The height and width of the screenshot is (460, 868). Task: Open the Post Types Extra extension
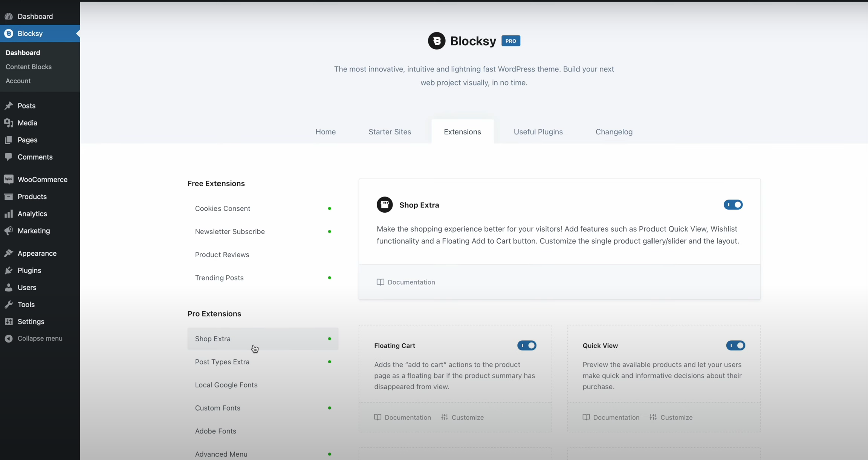click(222, 362)
